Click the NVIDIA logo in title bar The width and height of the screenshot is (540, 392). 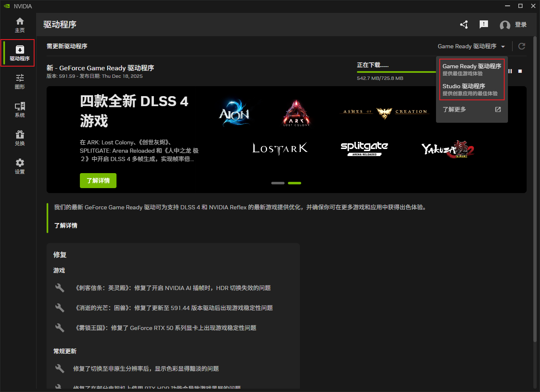[x=7, y=6]
